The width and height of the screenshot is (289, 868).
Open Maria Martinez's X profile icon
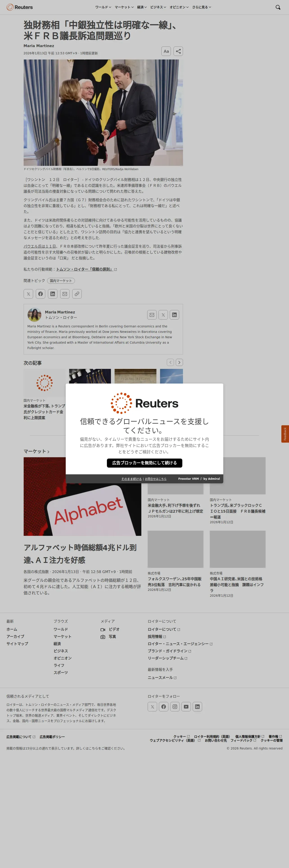tap(163, 315)
